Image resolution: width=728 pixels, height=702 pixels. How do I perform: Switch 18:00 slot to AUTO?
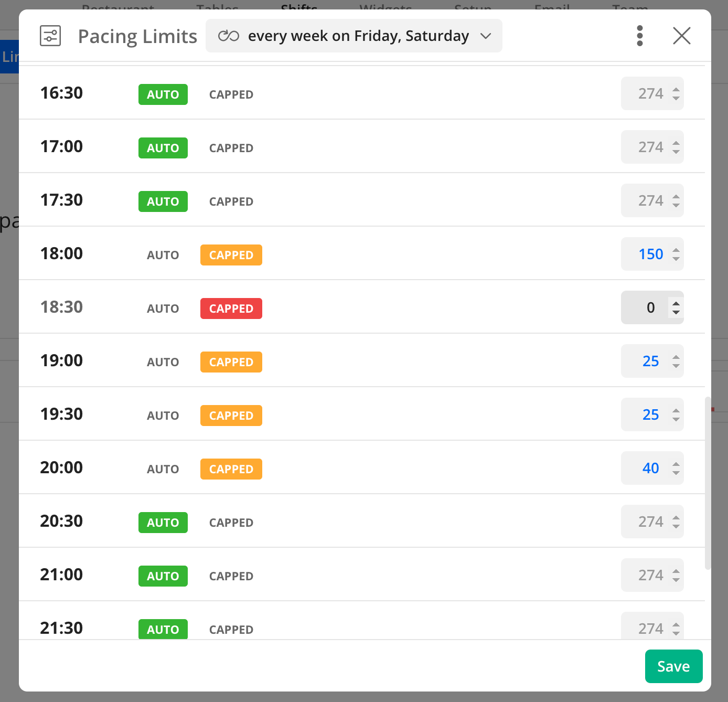[x=163, y=256]
